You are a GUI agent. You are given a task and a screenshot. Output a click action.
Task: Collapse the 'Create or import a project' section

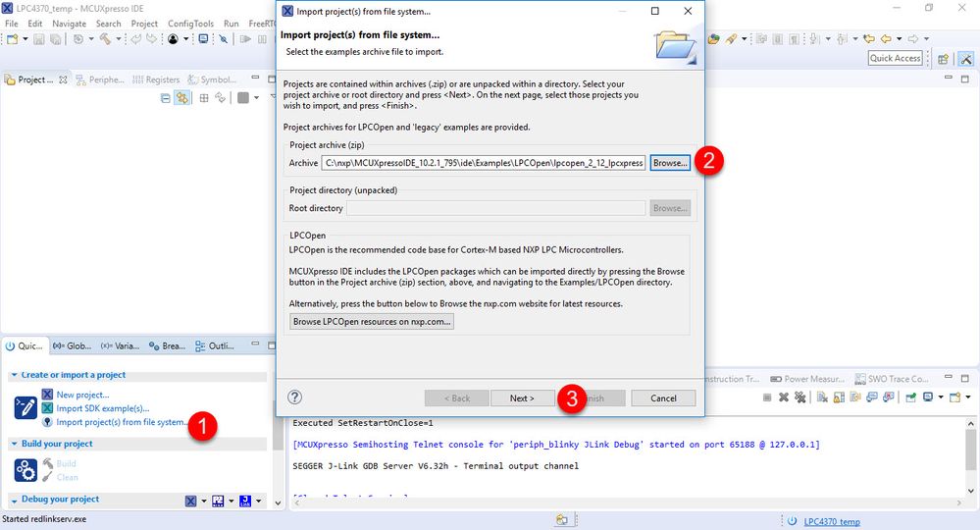click(14, 375)
